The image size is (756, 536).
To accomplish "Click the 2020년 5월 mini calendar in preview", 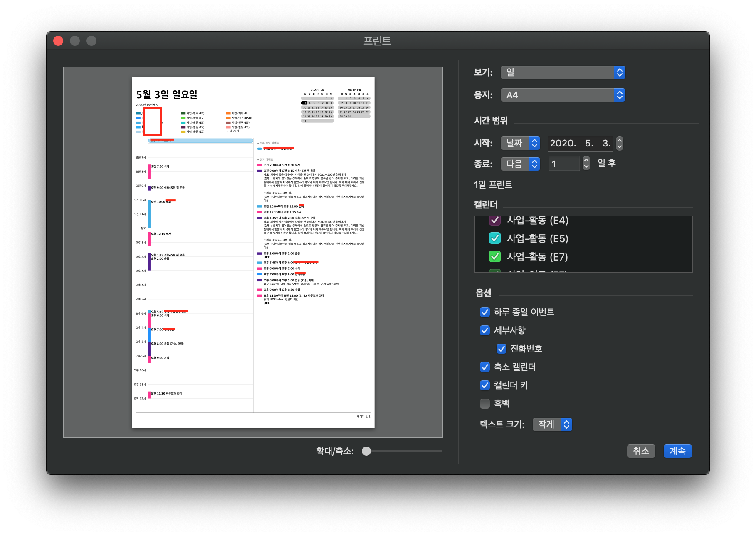I will point(317,105).
